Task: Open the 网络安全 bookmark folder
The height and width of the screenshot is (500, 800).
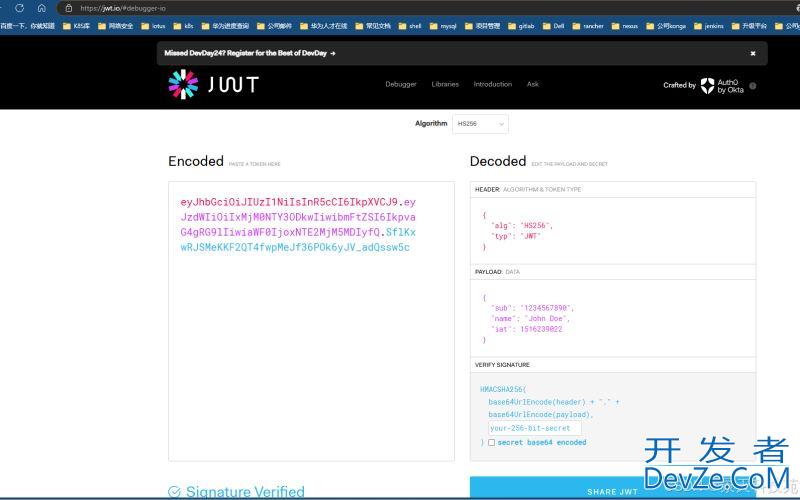Action: click(x=115, y=26)
